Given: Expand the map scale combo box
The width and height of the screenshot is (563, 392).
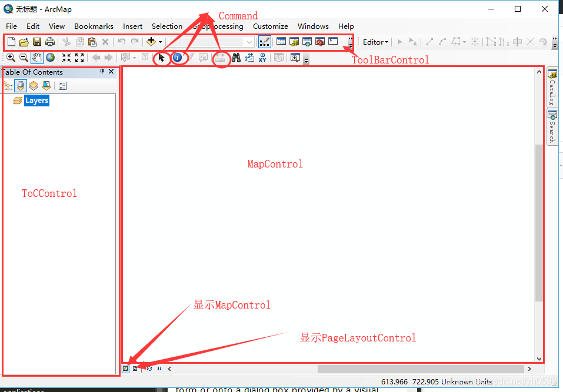Looking at the screenshot, I should [x=249, y=42].
